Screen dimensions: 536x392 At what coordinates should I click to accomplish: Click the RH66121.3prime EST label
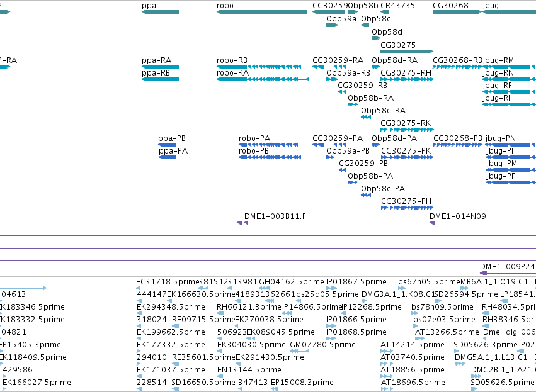coord(249,307)
